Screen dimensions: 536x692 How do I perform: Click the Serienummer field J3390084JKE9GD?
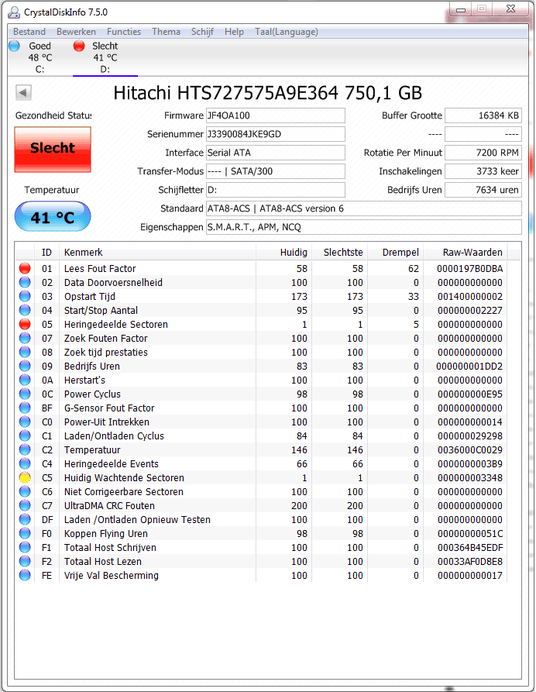coord(275,134)
